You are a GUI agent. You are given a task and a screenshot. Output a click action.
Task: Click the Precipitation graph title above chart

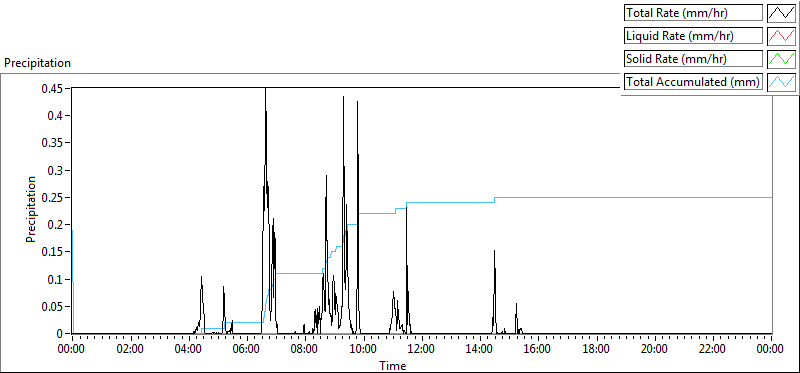click(37, 63)
